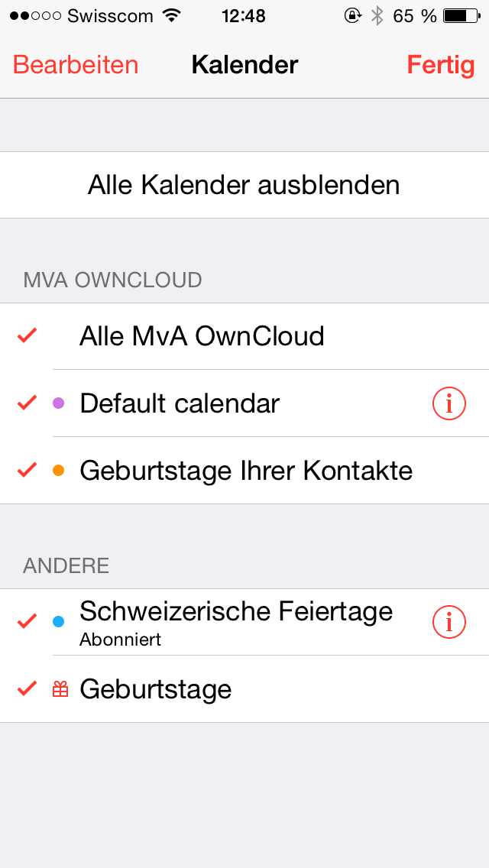Toggle visibility of Schweizerische Feiertage
The width and height of the screenshot is (489, 868).
(x=26, y=621)
